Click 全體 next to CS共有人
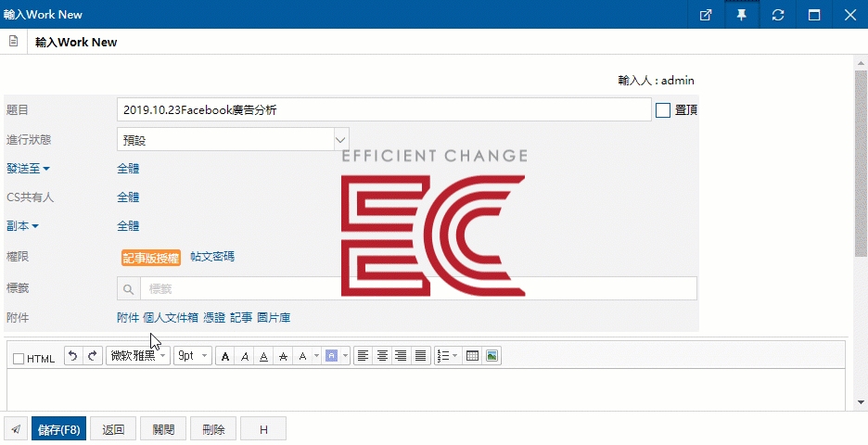This screenshot has height=445, width=868. (128, 197)
